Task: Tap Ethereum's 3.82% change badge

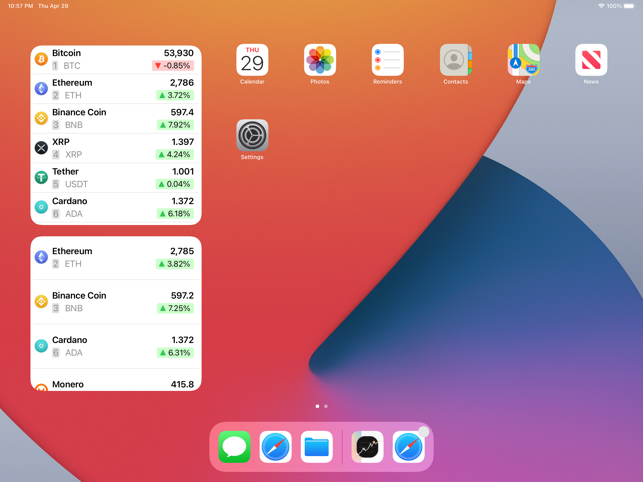Action: pos(175,264)
